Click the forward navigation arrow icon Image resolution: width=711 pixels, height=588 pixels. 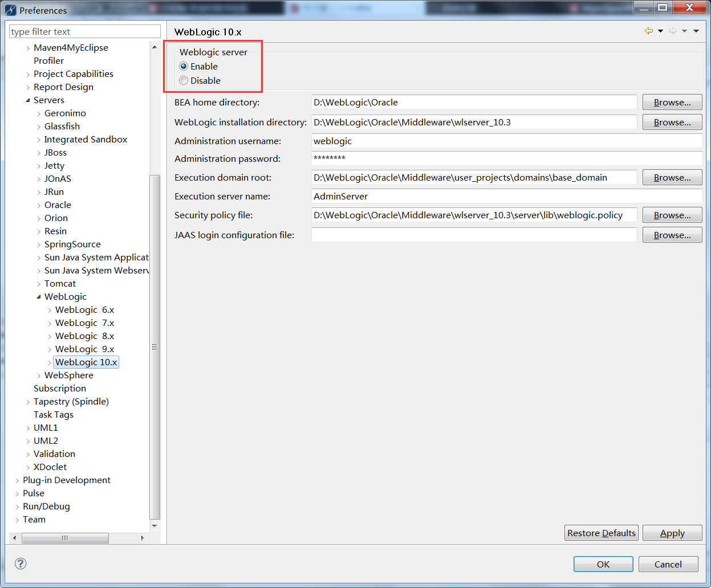coord(673,31)
